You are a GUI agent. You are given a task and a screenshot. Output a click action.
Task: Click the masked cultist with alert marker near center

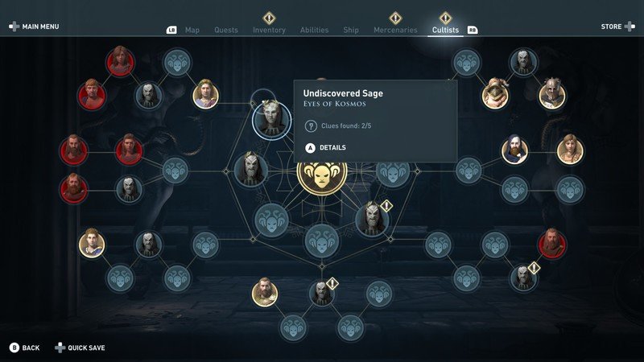pyautogui.click(x=372, y=220)
